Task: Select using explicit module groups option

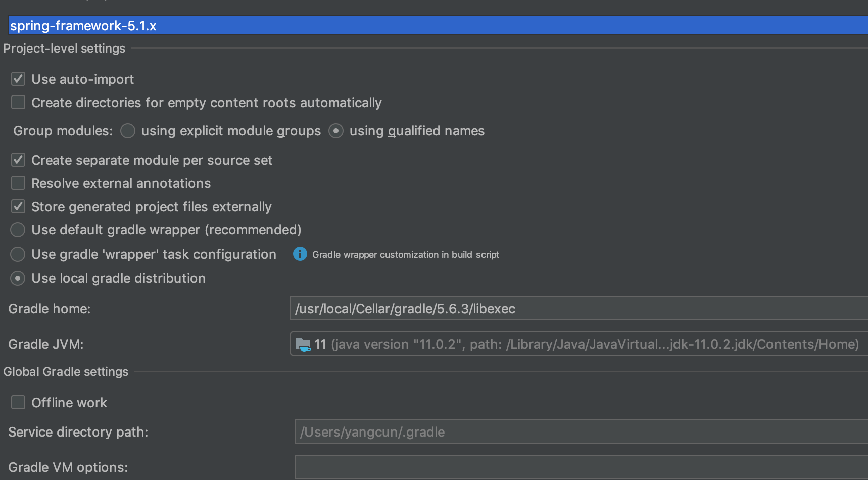Action: (128, 131)
